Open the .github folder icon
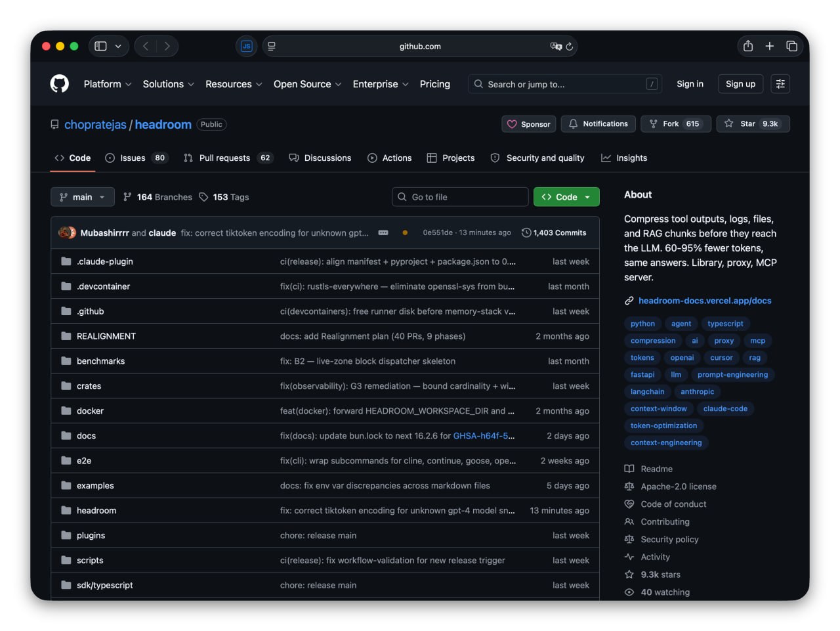Screen dimensions: 840x631 click(x=66, y=311)
